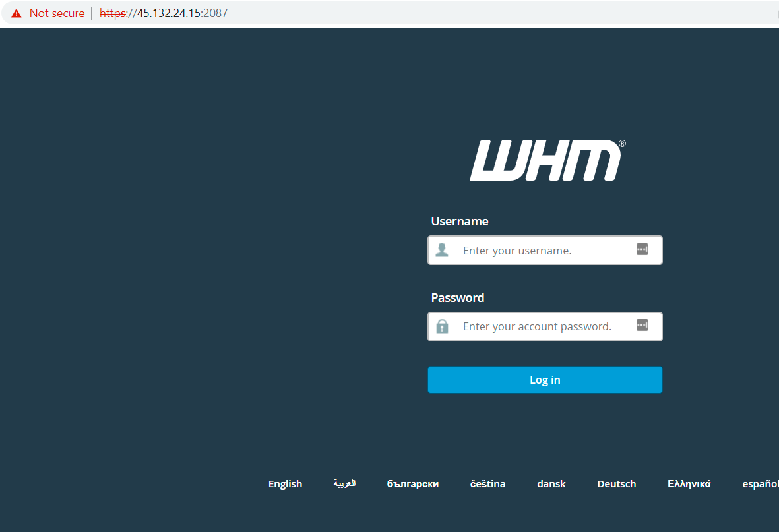Image resolution: width=779 pixels, height=532 pixels.
Task: Switch language to English
Action: click(x=285, y=484)
